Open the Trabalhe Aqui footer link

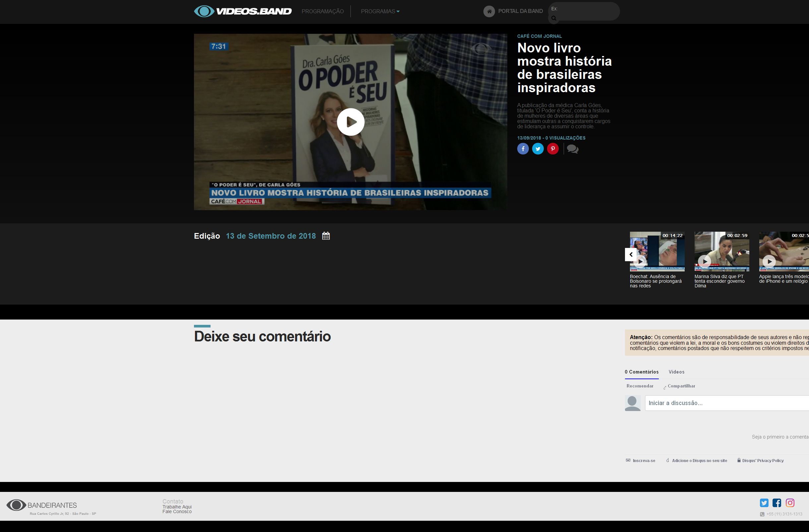tap(177, 507)
